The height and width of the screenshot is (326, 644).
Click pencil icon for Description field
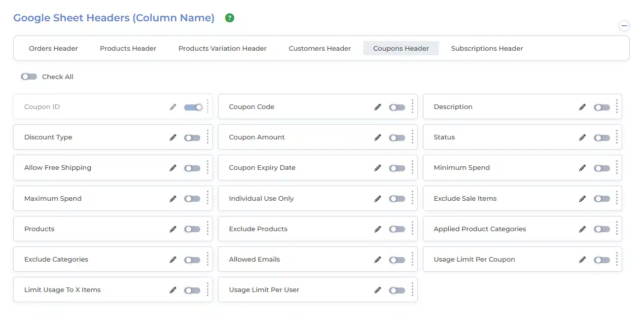[x=582, y=107]
